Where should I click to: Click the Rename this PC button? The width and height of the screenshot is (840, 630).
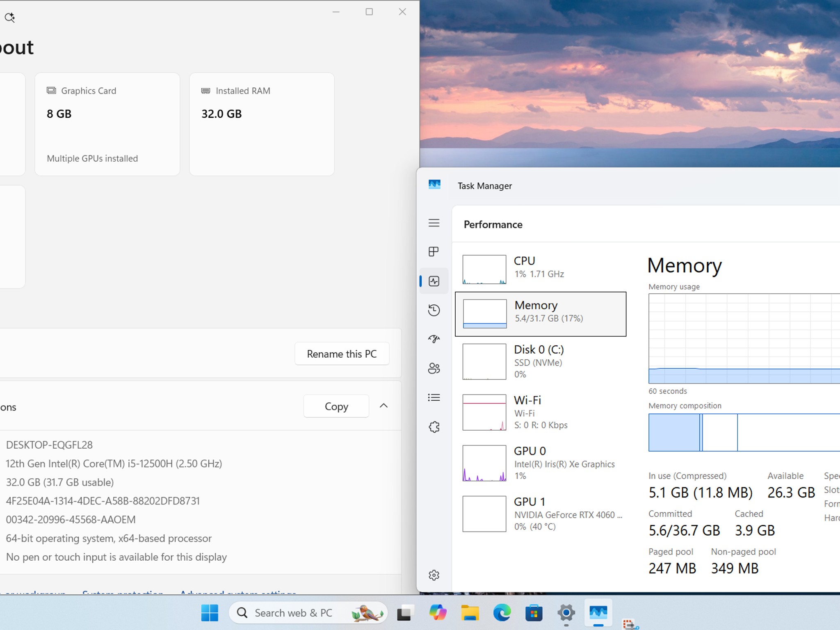342,354
